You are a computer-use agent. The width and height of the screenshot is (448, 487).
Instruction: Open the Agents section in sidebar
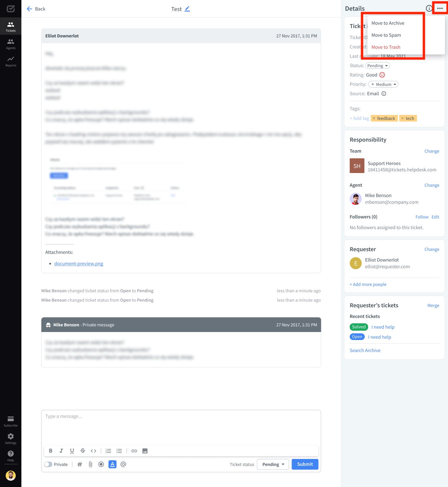(x=11, y=44)
